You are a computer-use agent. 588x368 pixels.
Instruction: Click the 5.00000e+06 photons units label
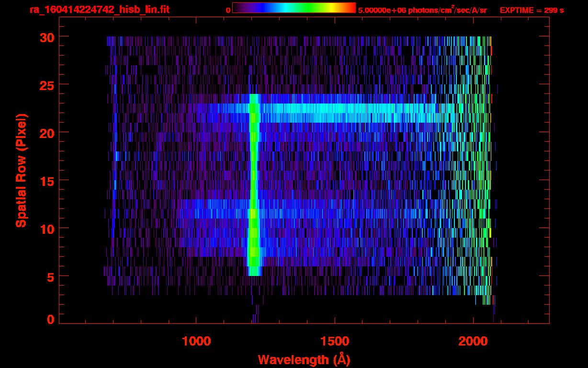click(422, 10)
